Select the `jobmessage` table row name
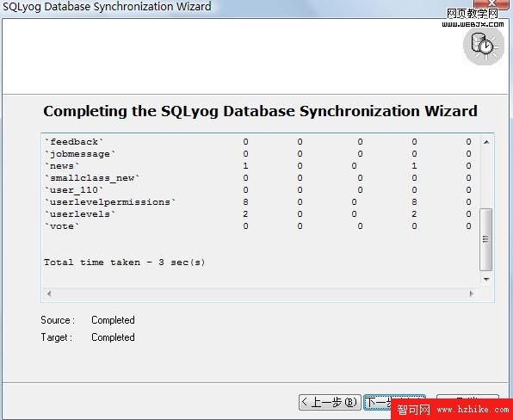513x420 pixels. [80, 154]
